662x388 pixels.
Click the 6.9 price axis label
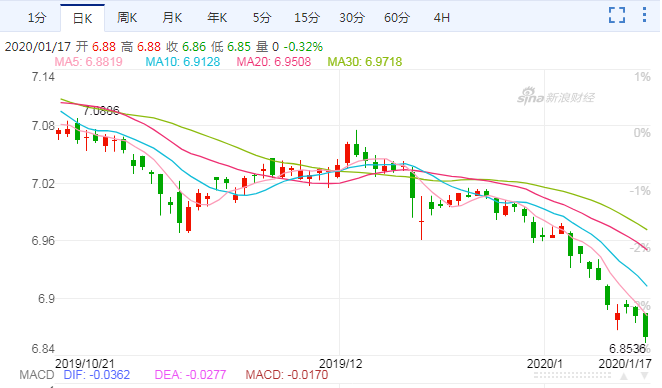(x=46, y=299)
